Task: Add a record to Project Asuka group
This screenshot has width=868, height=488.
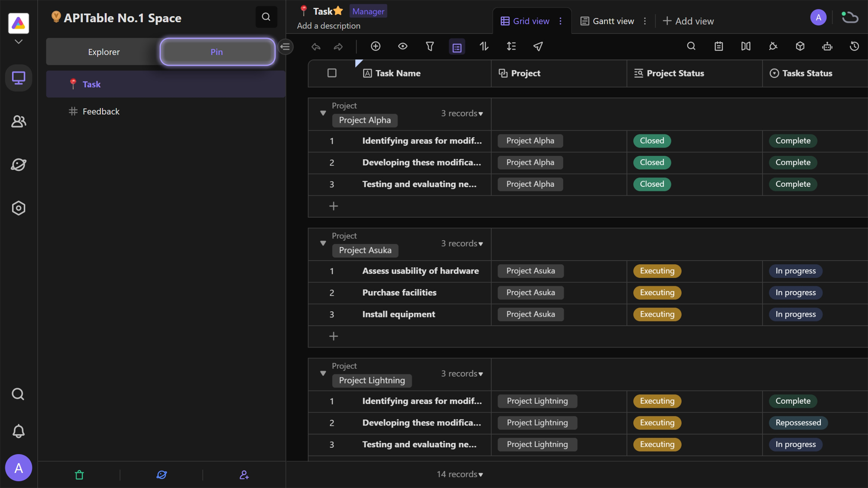Action: click(x=333, y=336)
